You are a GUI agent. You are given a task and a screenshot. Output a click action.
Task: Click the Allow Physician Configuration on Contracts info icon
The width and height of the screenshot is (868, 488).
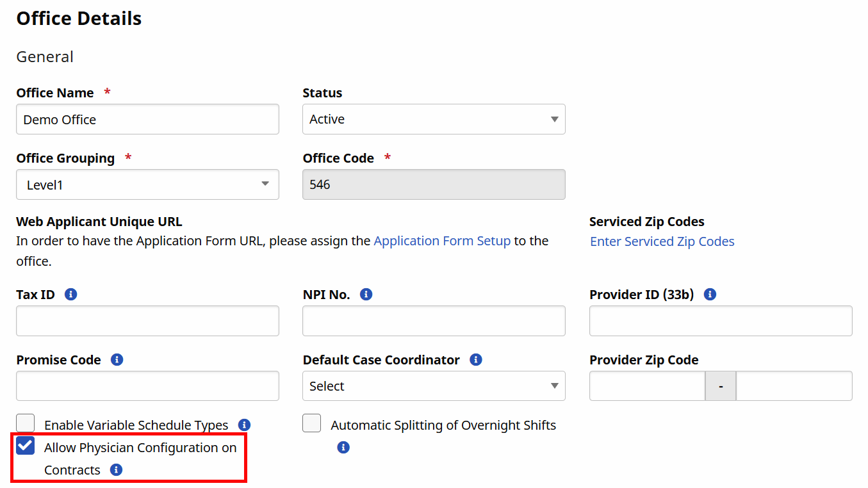coord(116,469)
